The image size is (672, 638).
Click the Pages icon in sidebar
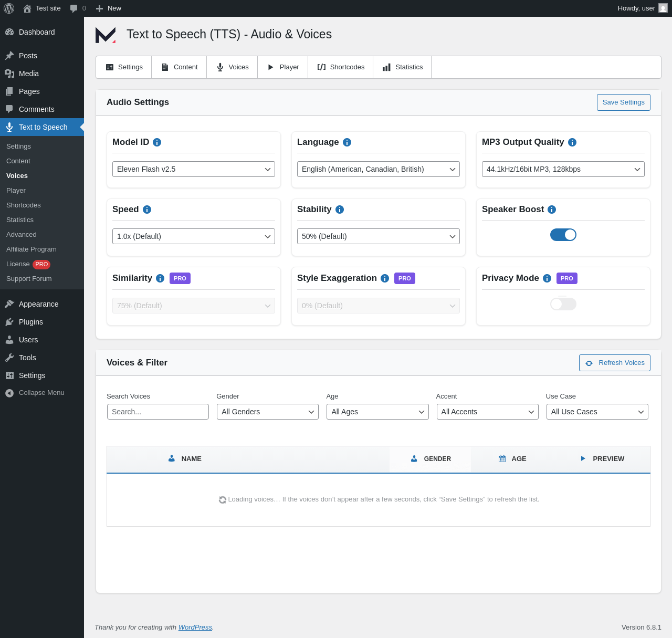coord(9,91)
